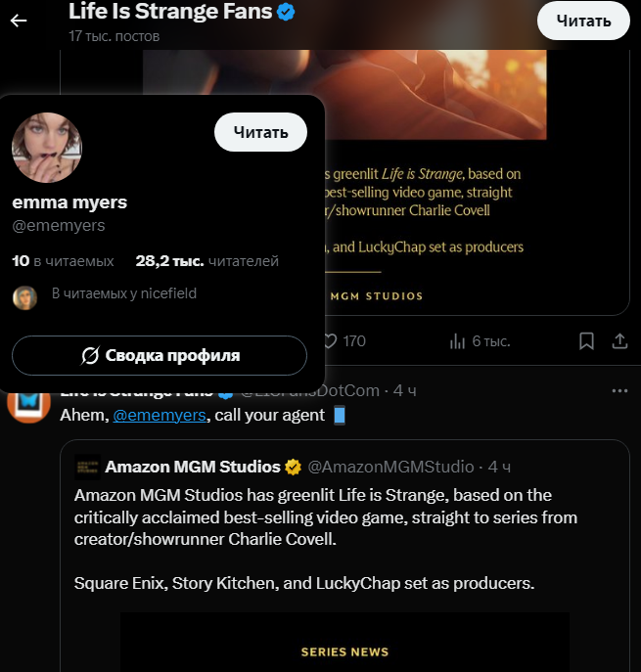Bookmark the Life is Strange post
641x672 pixels.
click(x=586, y=340)
